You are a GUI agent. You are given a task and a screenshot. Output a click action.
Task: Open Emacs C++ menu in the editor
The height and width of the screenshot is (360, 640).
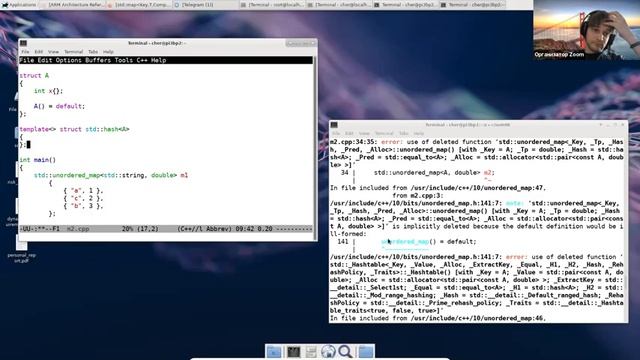[142, 60]
